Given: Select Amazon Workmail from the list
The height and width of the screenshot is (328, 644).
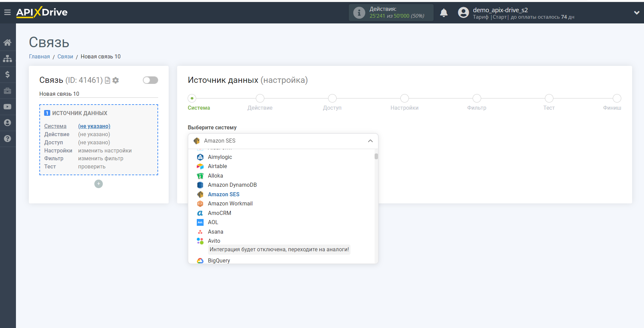Looking at the screenshot, I should point(230,204).
